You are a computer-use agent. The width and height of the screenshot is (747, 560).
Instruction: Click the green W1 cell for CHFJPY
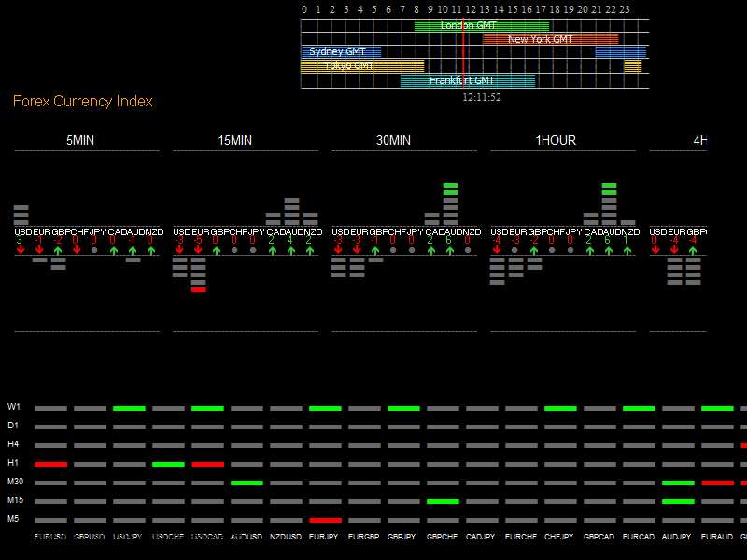tap(561, 408)
